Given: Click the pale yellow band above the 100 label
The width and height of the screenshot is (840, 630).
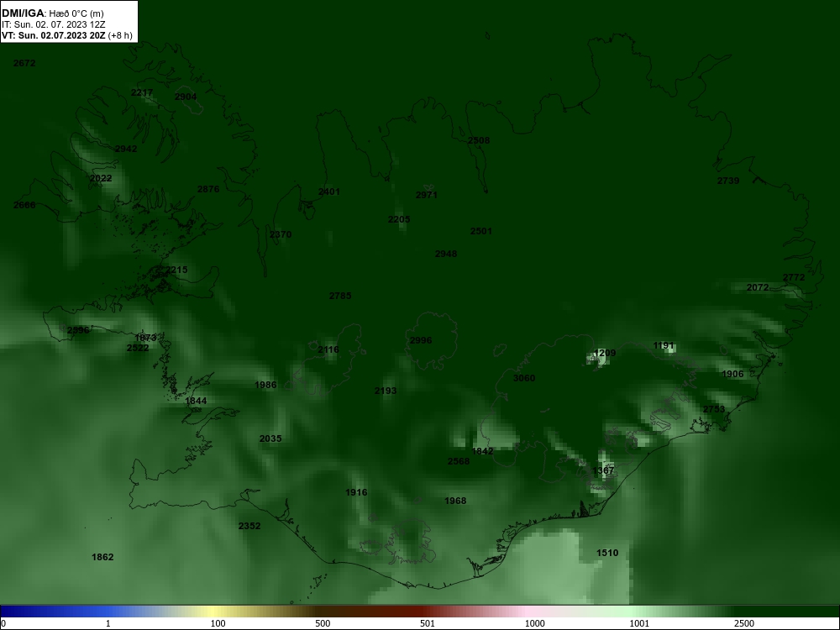Looking at the screenshot, I should pyautogui.click(x=214, y=612).
